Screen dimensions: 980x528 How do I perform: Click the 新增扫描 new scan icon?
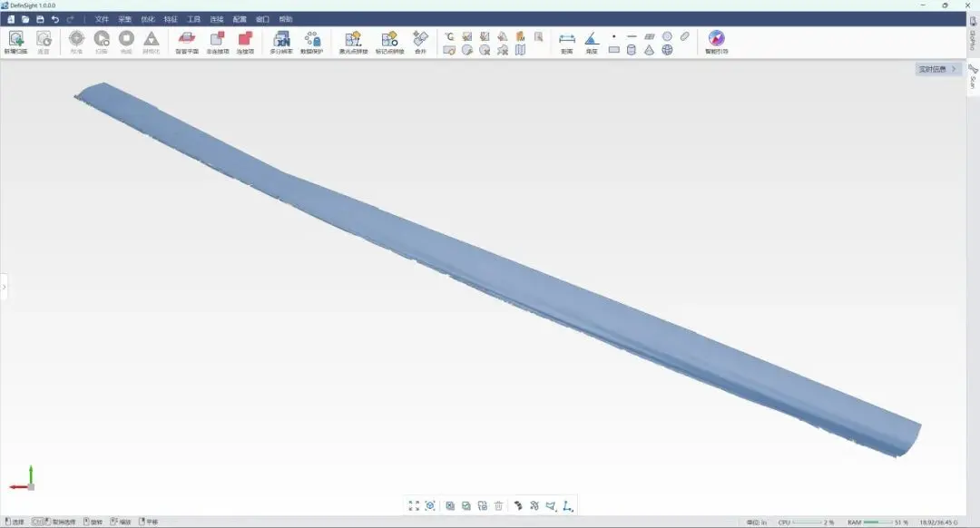(x=15, y=41)
